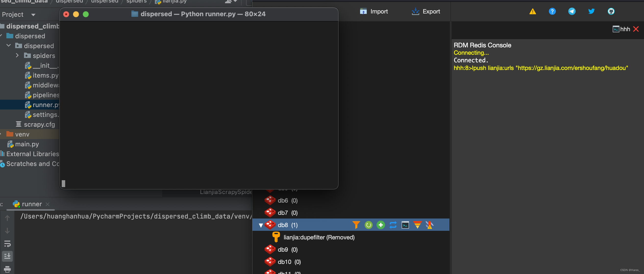Open settings.py in project tree
Viewport: 644px width, 274px height.
click(45, 114)
